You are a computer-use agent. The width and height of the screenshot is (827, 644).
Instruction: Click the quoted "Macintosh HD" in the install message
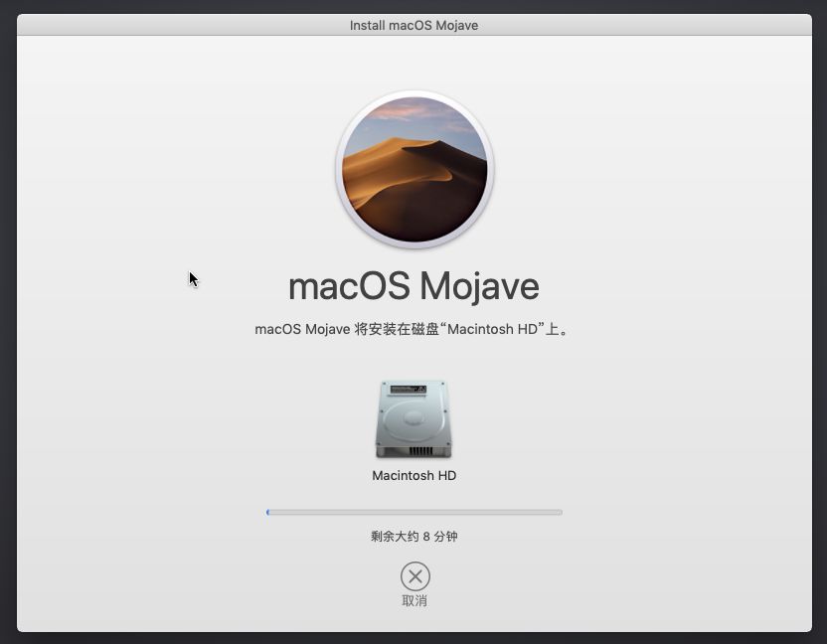(491, 329)
